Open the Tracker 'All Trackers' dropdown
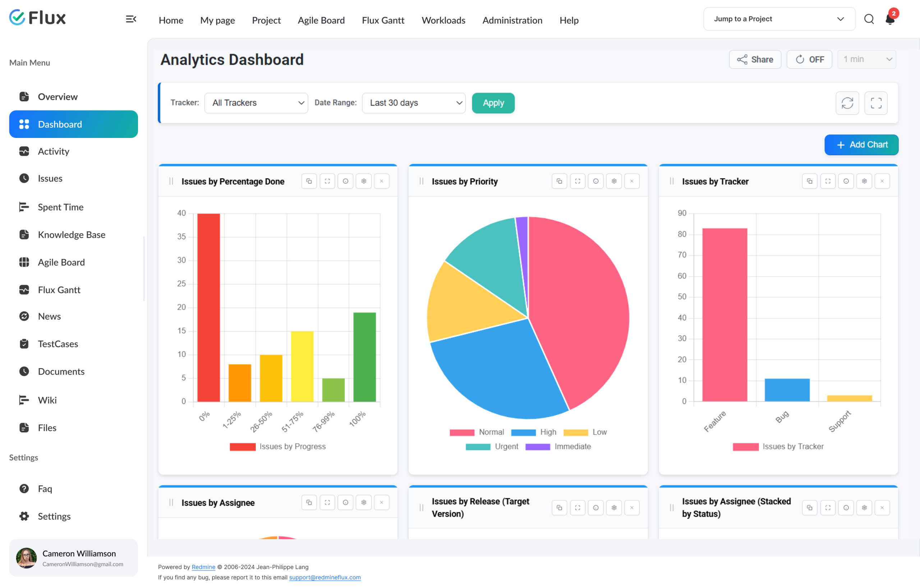This screenshot has height=588, width=920. 256,103
